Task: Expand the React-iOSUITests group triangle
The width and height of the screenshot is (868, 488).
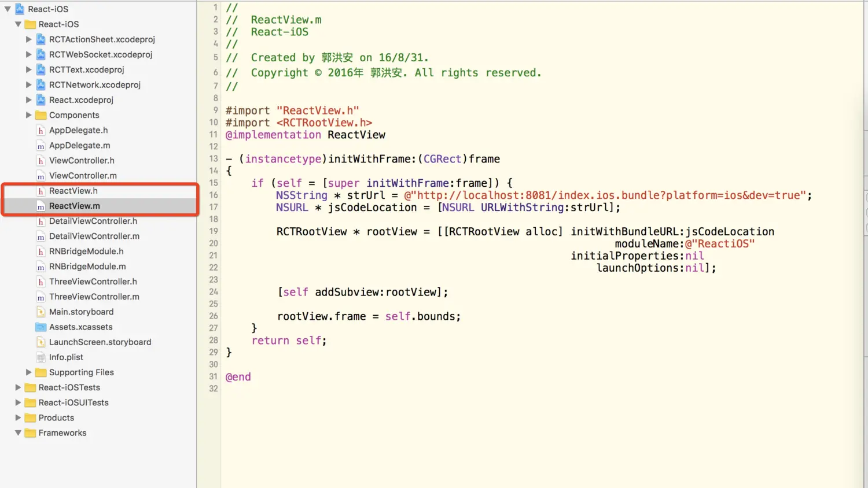Action: click(x=18, y=402)
